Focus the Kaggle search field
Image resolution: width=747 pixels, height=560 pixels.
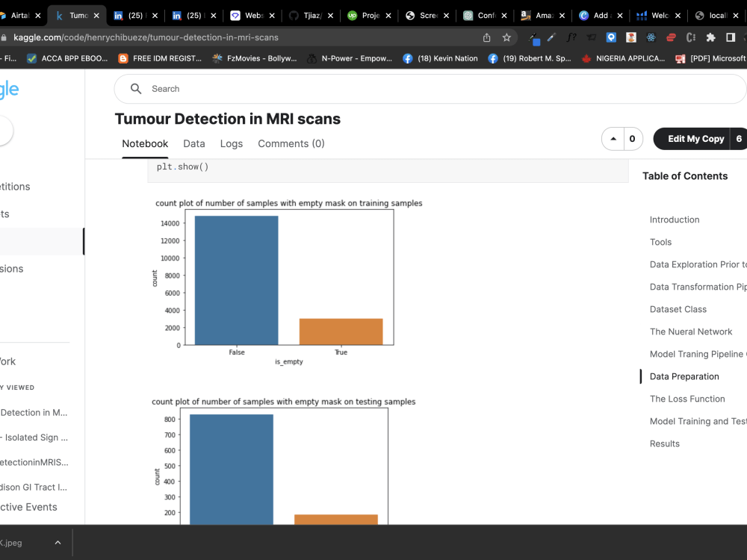(x=430, y=89)
